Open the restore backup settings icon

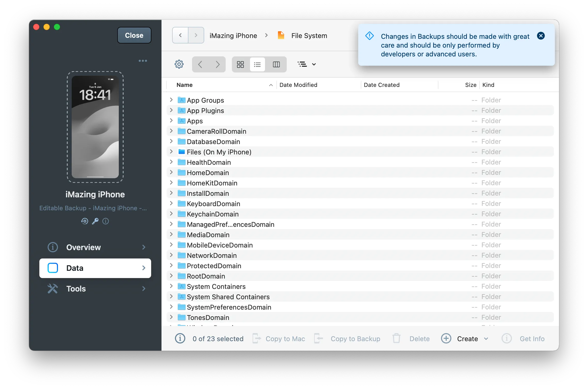(x=85, y=221)
